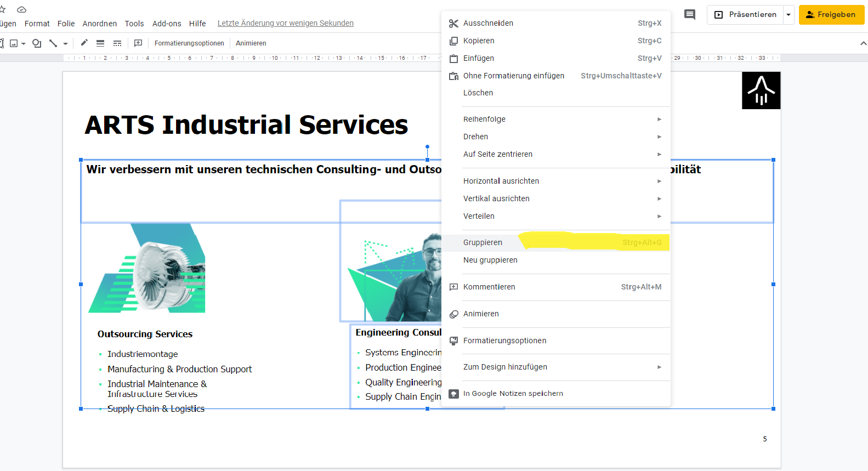868x471 pixels.
Task: Expand the Reihenfolge submenu
Action: click(556, 119)
